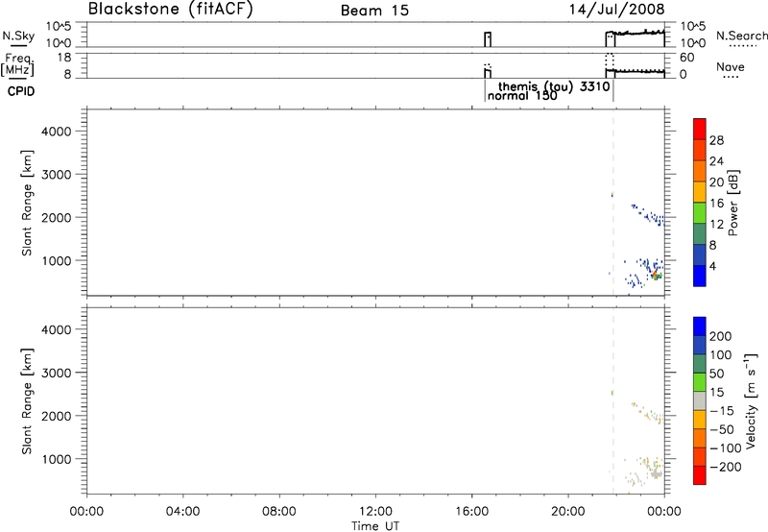Click Velocity colorbar segment between 100 and 200
The height and width of the screenshot is (532, 768).
coord(700,345)
